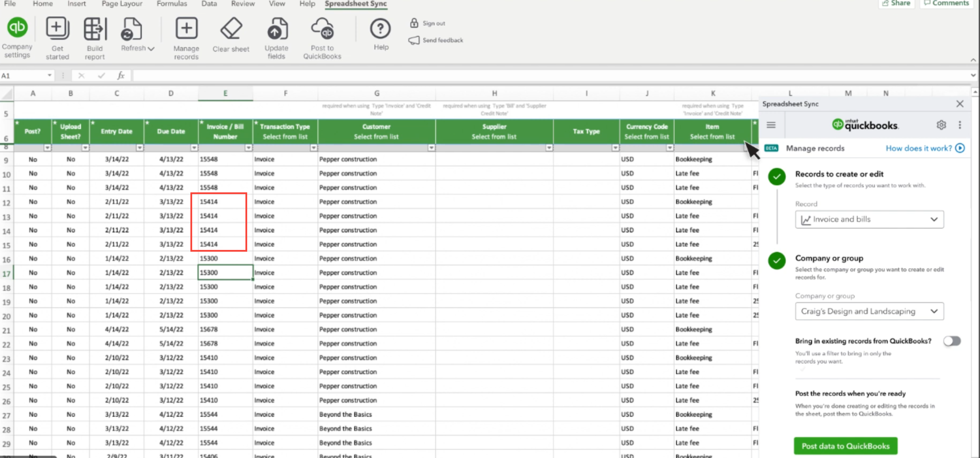Switch to the Formulas ribbon tab

click(x=172, y=4)
